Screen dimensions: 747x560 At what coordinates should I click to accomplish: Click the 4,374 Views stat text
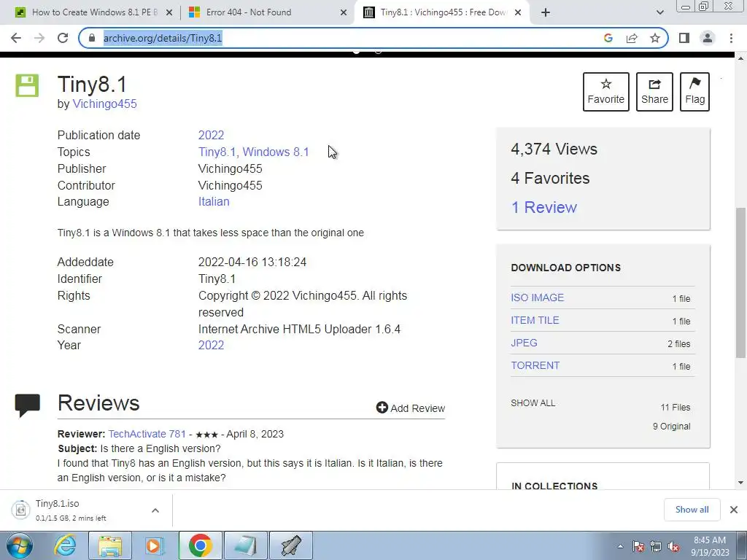(554, 149)
